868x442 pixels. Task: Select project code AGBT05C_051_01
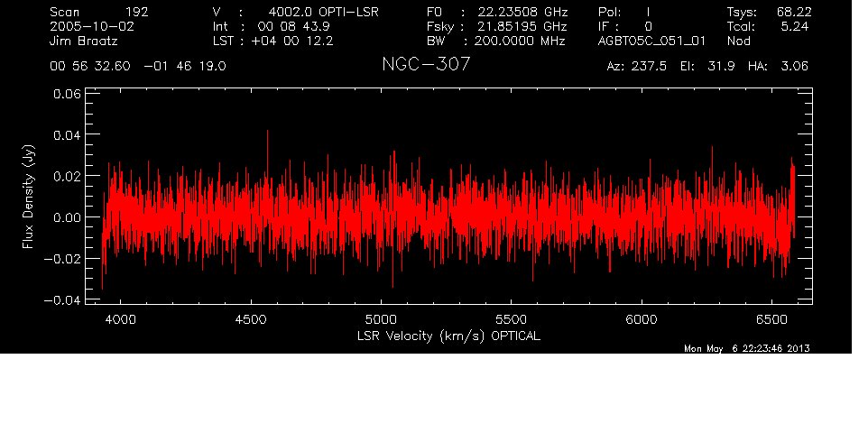pyautogui.click(x=652, y=41)
